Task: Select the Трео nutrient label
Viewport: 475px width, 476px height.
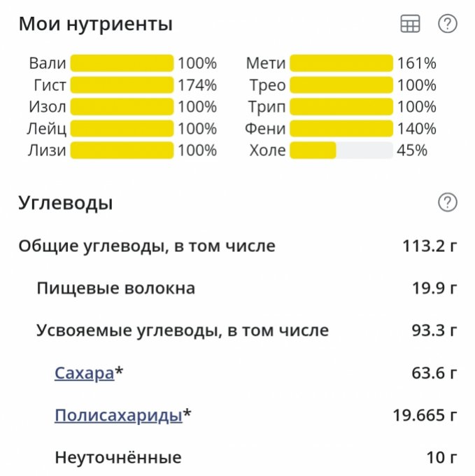Action: click(267, 85)
